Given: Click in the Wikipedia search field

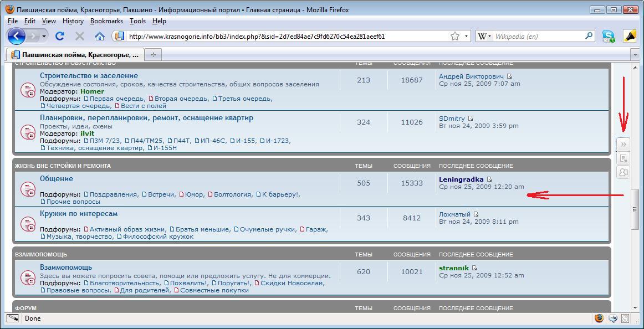Looking at the screenshot, I should (x=538, y=36).
